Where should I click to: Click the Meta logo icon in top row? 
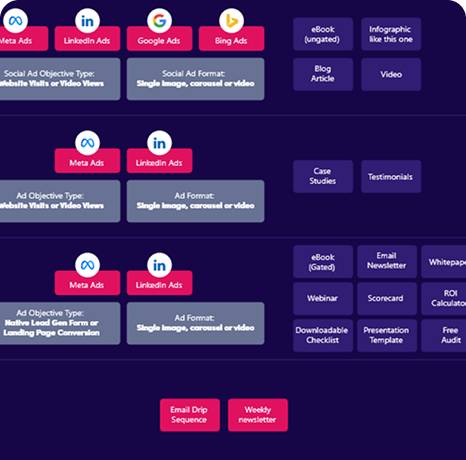click(x=15, y=21)
